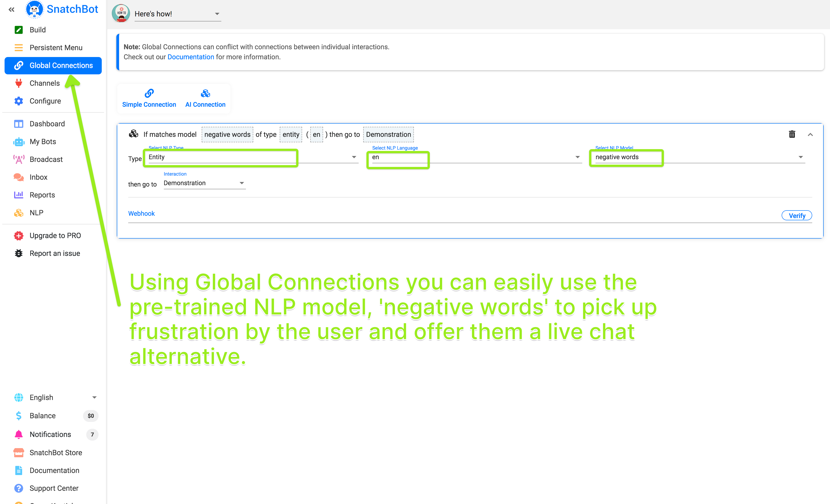Collapse sidebar with double chevron icon
Viewport: 830px width, 504px height.
tap(11, 9)
